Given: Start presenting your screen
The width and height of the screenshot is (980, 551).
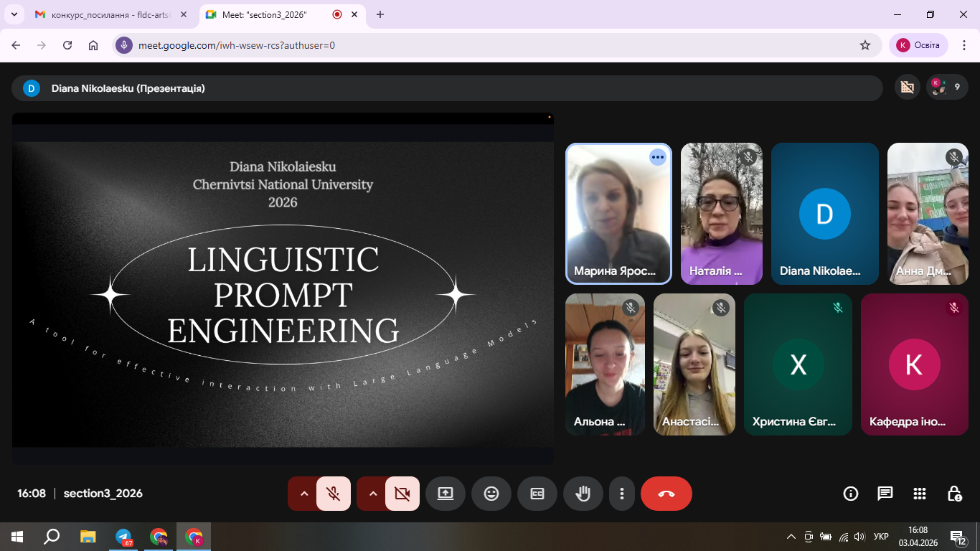Looking at the screenshot, I should point(446,494).
